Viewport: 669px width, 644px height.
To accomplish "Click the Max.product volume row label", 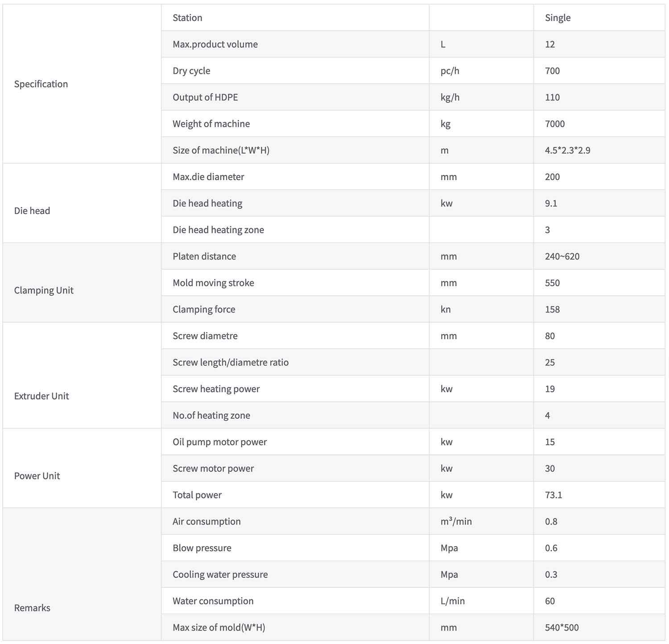I will pyautogui.click(x=215, y=44).
